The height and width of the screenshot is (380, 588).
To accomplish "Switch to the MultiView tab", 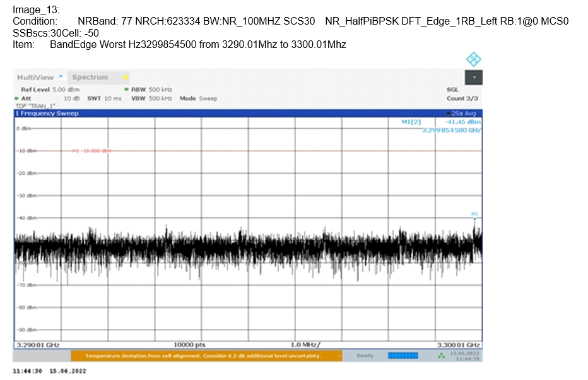I will [x=38, y=76].
